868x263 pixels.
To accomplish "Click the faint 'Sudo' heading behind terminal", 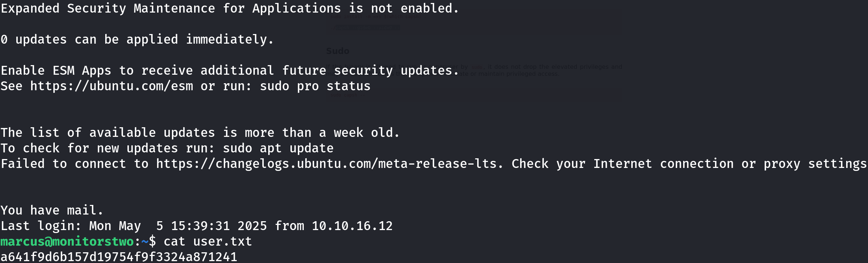I will coord(337,51).
